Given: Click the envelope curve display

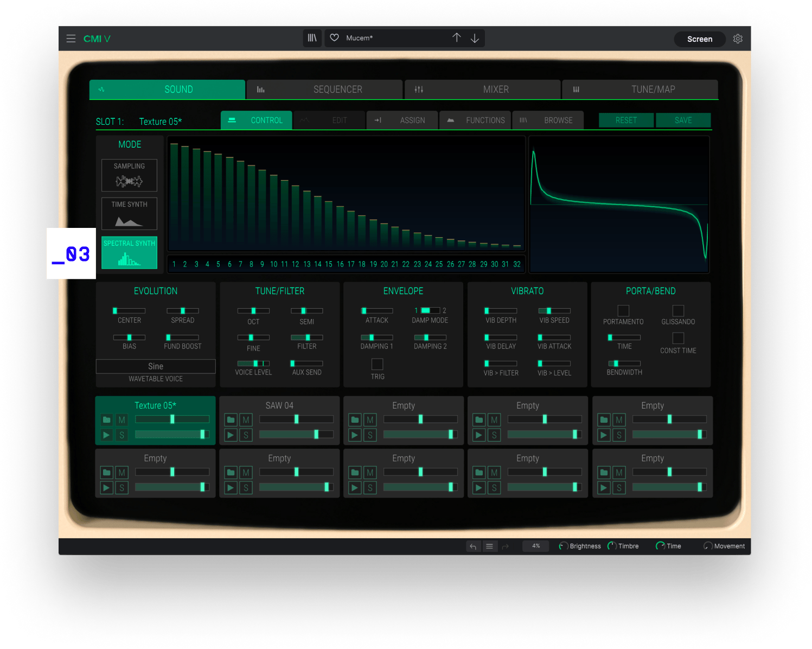Looking at the screenshot, I should pos(619,204).
